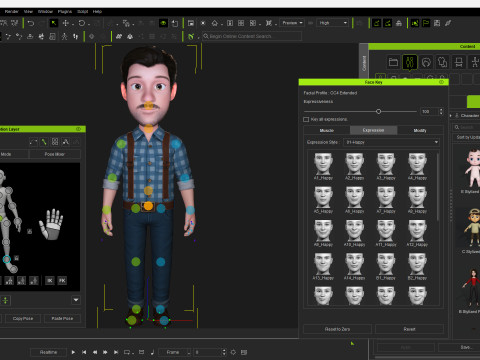
Task: Click the expression list scrollbar in Face Key
Action: click(438, 187)
